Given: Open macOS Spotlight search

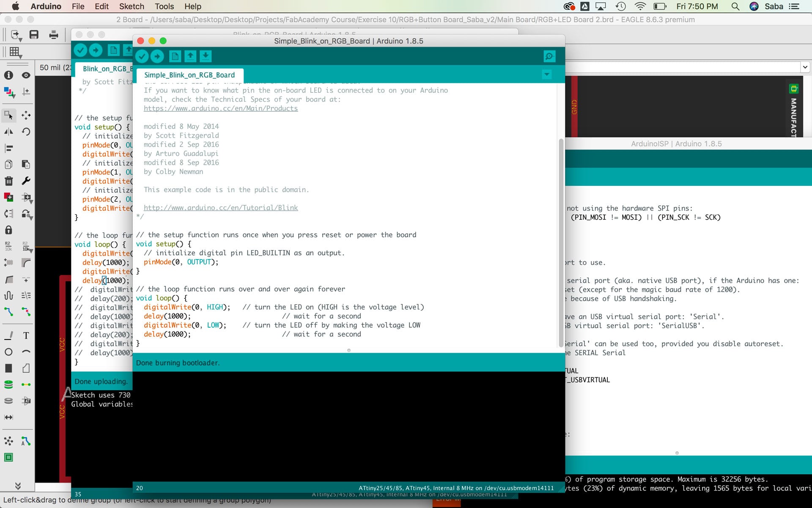Looking at the screenshot, I should [735, 6].
